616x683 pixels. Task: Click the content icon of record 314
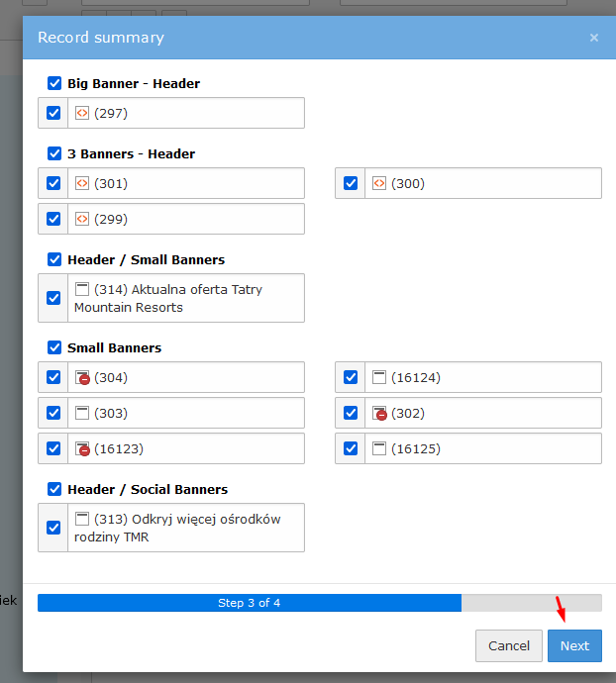(82, 290)
